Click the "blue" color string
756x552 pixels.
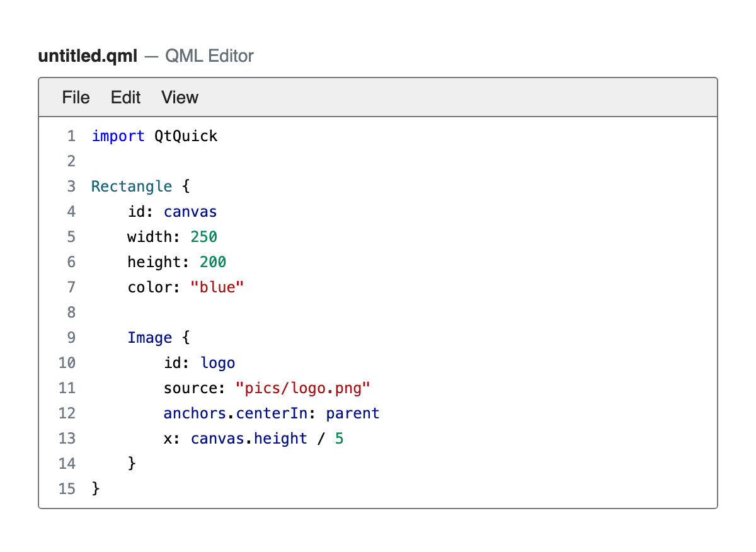217,287
